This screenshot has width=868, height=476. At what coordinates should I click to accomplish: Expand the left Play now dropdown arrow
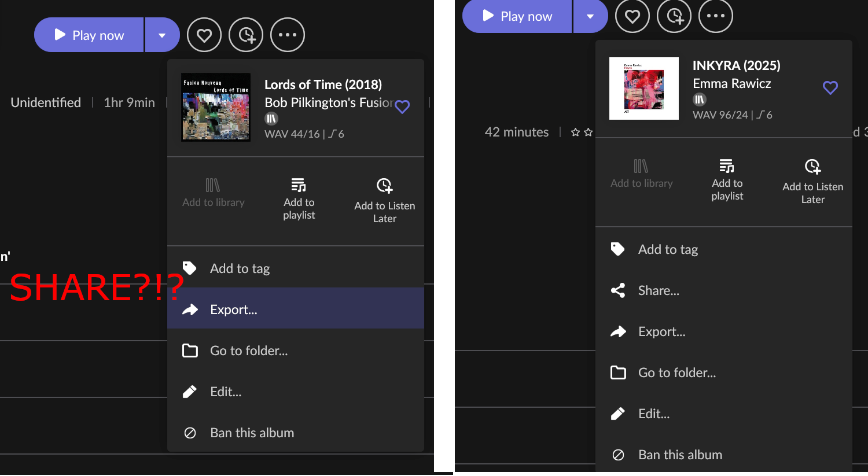(162, 35)
